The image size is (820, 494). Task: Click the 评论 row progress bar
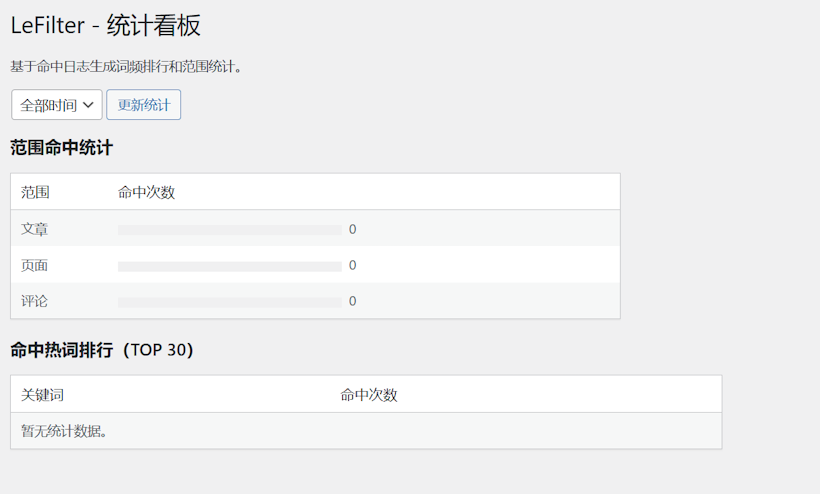[230, 302]
